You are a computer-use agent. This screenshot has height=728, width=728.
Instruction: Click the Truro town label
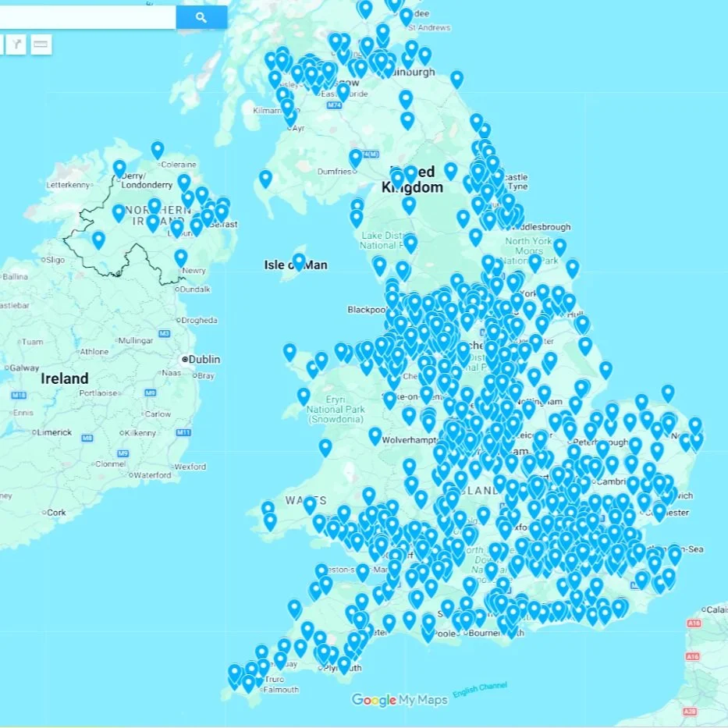tap(275, 680)
